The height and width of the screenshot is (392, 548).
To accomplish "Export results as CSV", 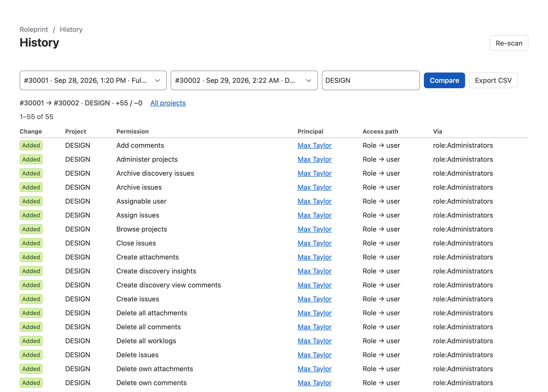I will (493, 80).
